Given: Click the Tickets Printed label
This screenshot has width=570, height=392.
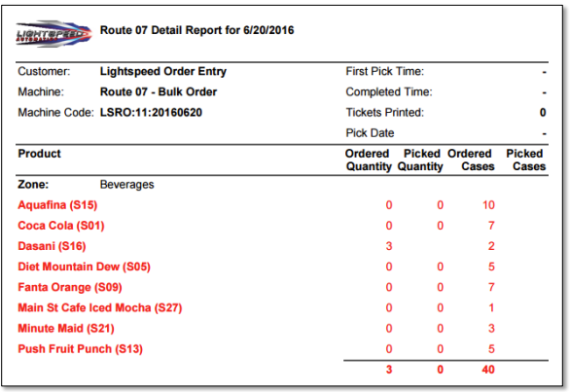Looking at the screenshot, I should pos(385,113).
